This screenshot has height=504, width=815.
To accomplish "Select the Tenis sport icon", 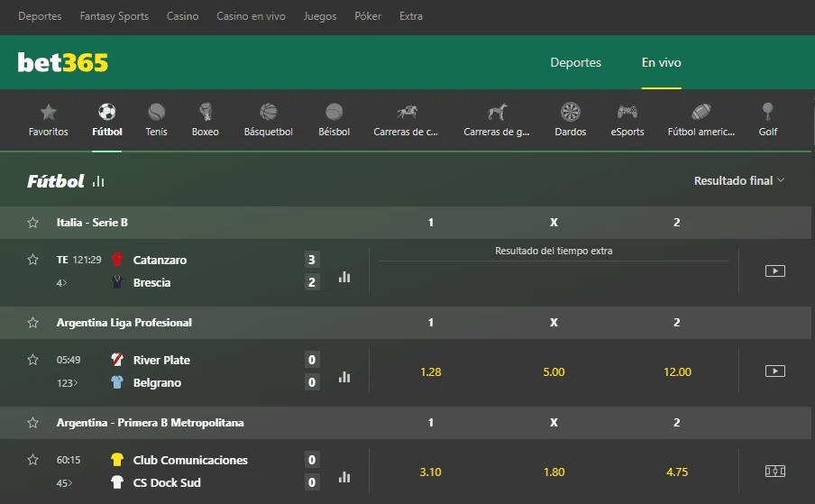I will click(x=157, y=112).
